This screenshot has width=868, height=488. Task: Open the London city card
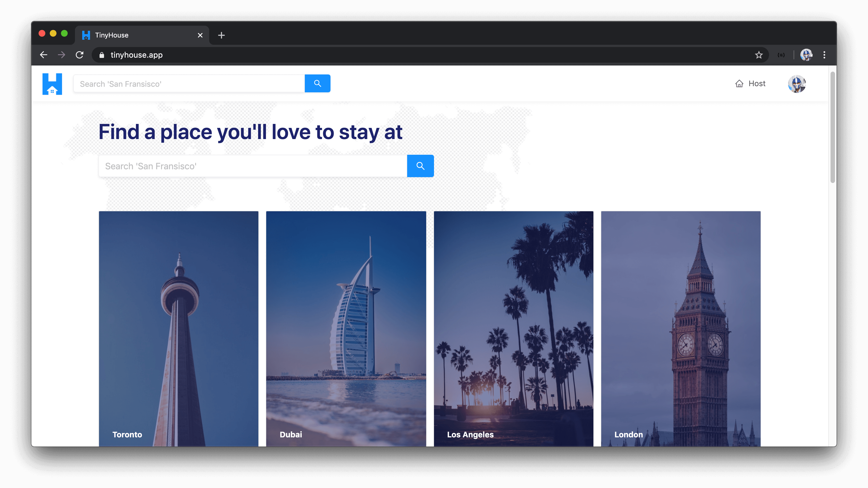click(x=681, y=329)
